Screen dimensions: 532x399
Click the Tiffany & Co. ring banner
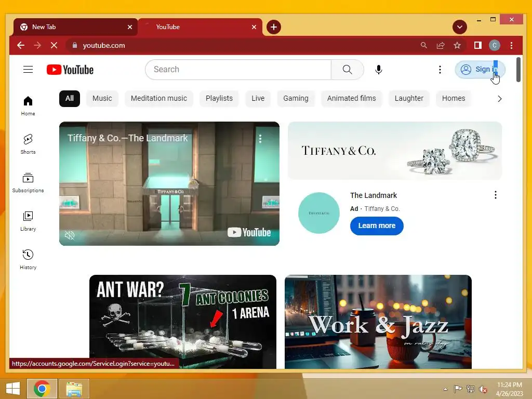coord(395,151)
